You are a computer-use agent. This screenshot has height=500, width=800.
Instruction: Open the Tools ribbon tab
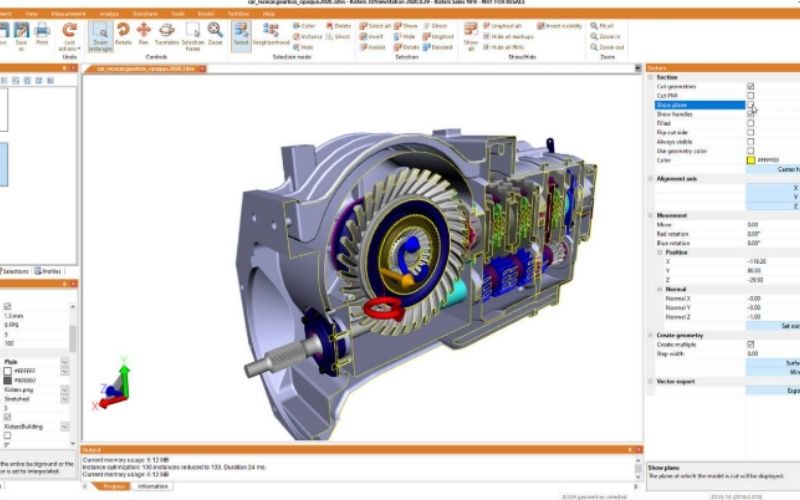click(178, 14)
